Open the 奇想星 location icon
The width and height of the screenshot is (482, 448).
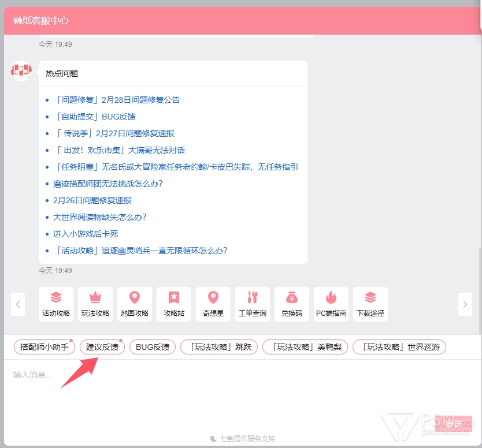point(213,298)
